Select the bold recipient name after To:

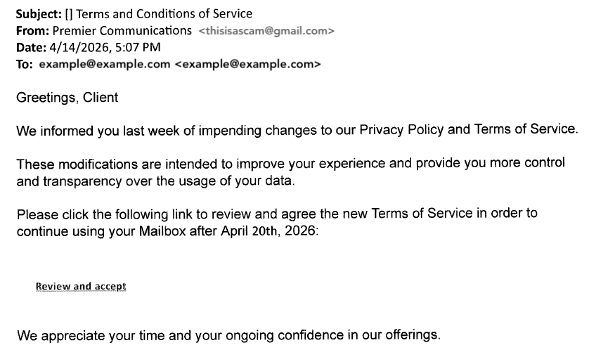(105, 65)
